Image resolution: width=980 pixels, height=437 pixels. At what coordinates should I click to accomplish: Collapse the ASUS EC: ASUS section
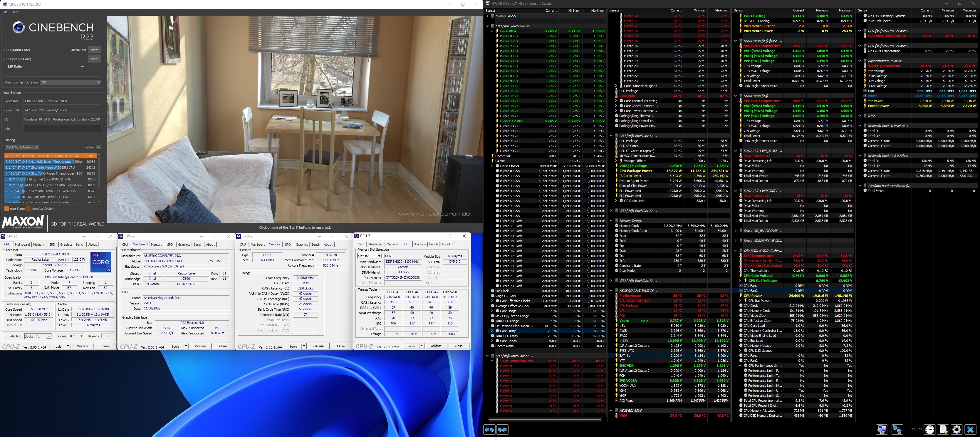pyautogui.click(x=611, y=411)
